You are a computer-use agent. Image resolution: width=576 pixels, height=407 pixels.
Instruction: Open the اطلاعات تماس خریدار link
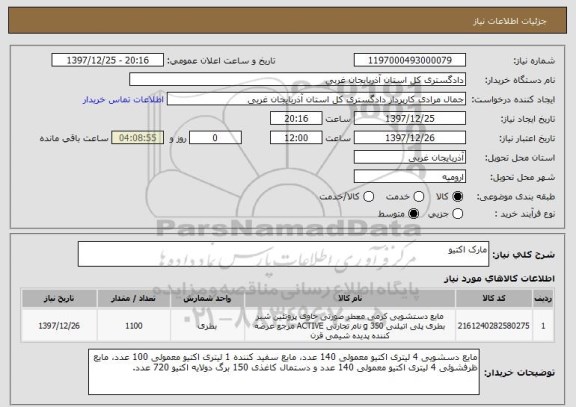tap(123, 100)
